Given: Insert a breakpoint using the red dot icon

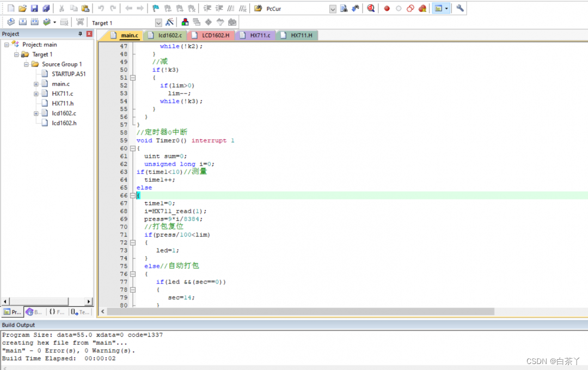Looking at the screenshot, I should pyautogui.click(x=387, y=9).
